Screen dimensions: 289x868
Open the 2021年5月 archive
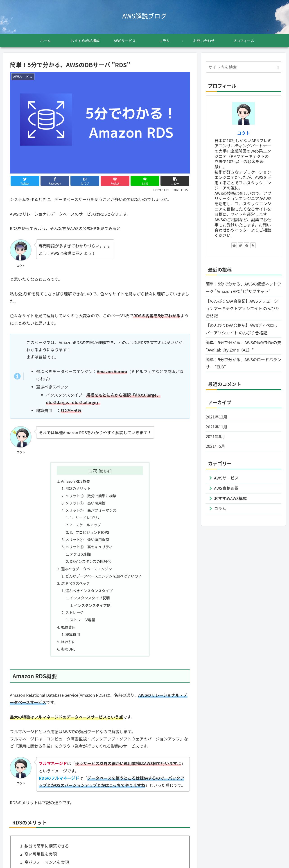click(x=215, y=446)
